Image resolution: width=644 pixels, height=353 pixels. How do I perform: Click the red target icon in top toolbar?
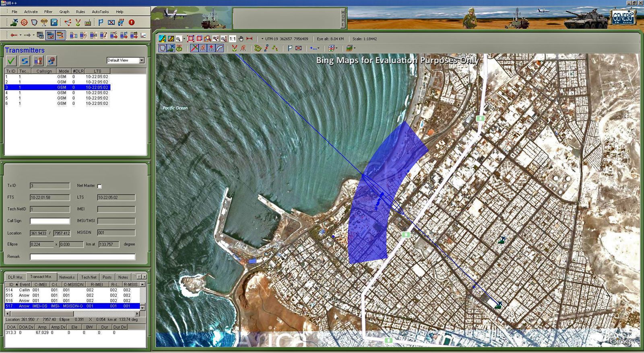click(24, 23)
